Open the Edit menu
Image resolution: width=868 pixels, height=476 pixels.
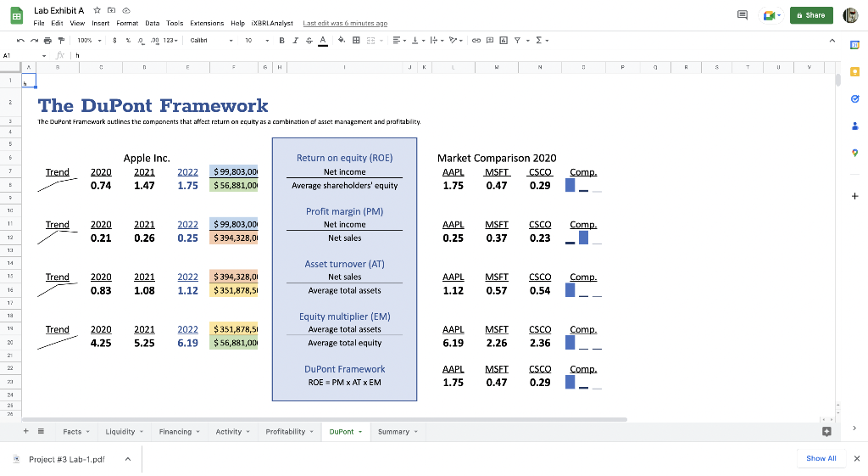(57, 23)
